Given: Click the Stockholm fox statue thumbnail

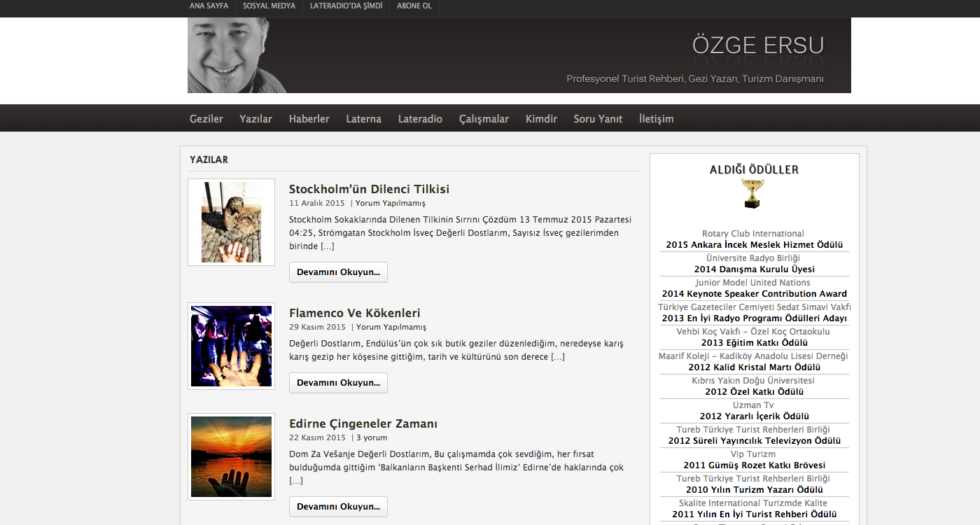Looking at the screenshot, I should tap(231, 222).
